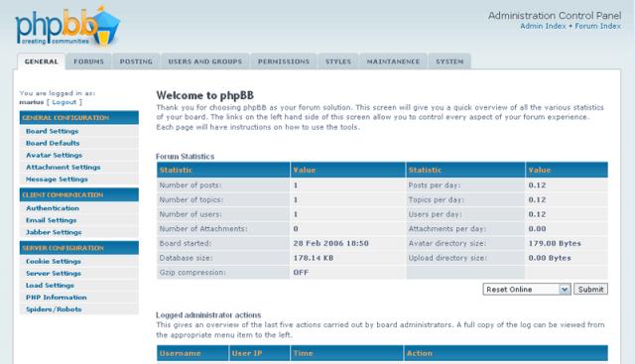Go to Authentication settings

53,208
